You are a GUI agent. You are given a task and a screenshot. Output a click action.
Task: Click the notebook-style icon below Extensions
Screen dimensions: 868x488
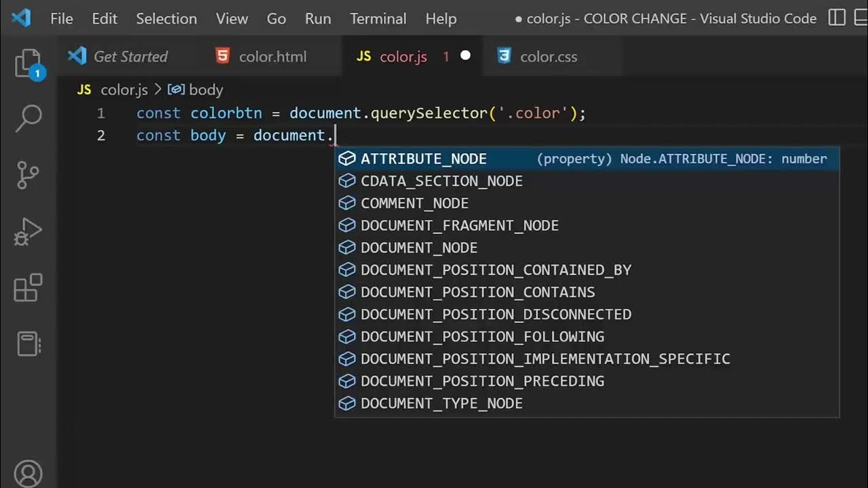(28, 344)
